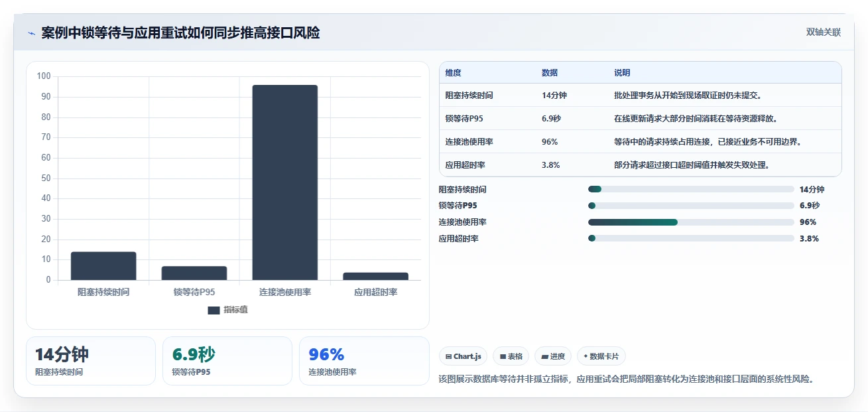Click the 3.8% cell in the table

(550, 165)
